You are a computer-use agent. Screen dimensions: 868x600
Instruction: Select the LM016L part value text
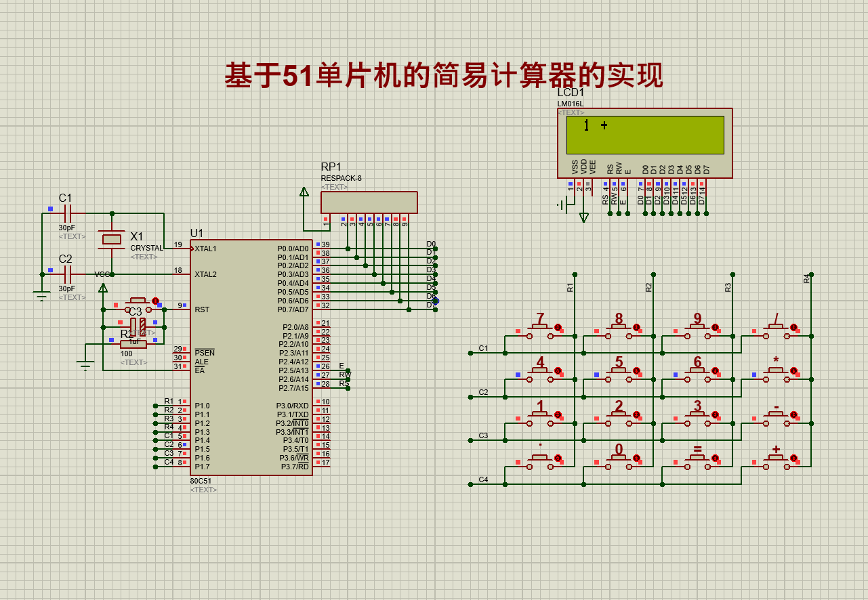(571, 104)
